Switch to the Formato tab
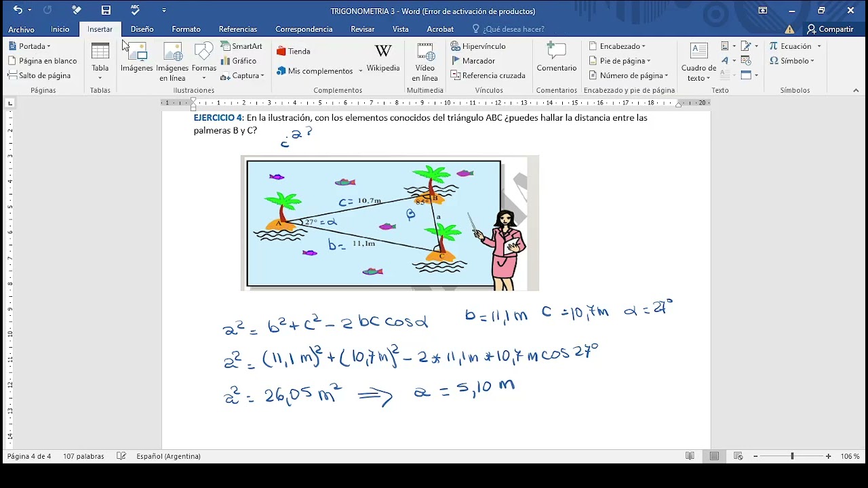Viewport: 868px width, 488px height. [x=186, y=29]
